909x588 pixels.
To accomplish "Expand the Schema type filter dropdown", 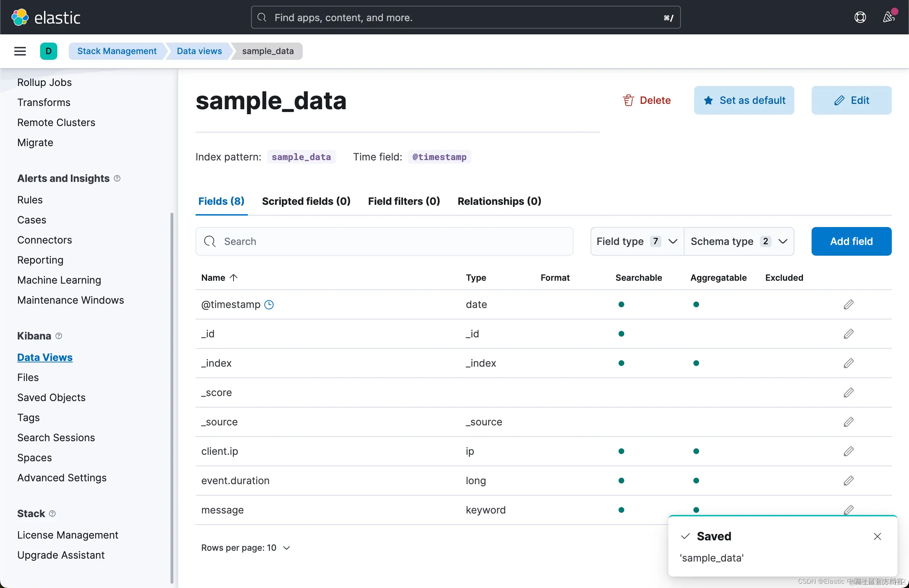I will pos(739,241).
